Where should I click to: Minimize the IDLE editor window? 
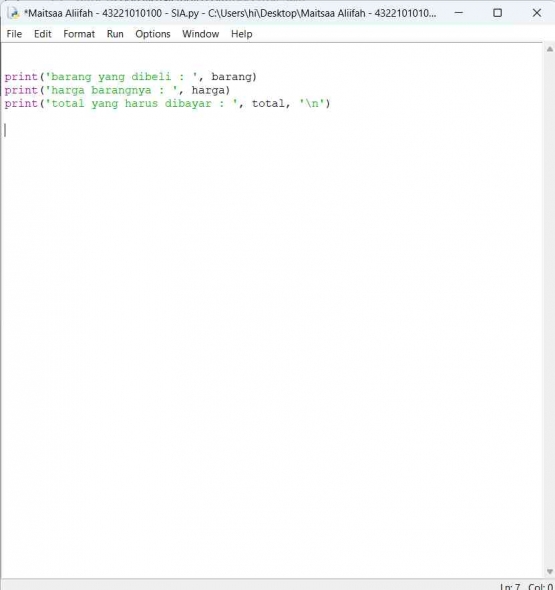pyautogui.click(x=459, y=13)
